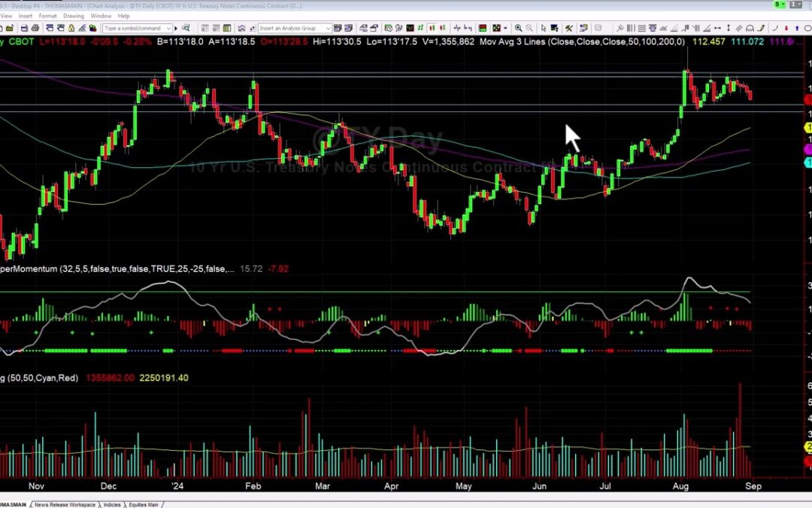Open the Drawing menu
Image resolution: width=812 pixels, height=508 pixels.
tap(74, 15)
